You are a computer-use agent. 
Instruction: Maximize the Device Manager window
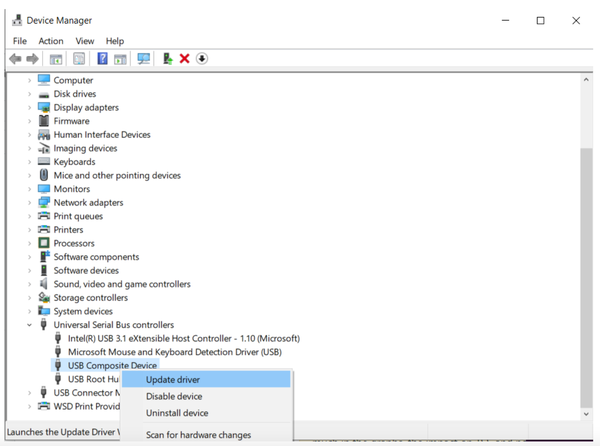[x=540, y=21]
